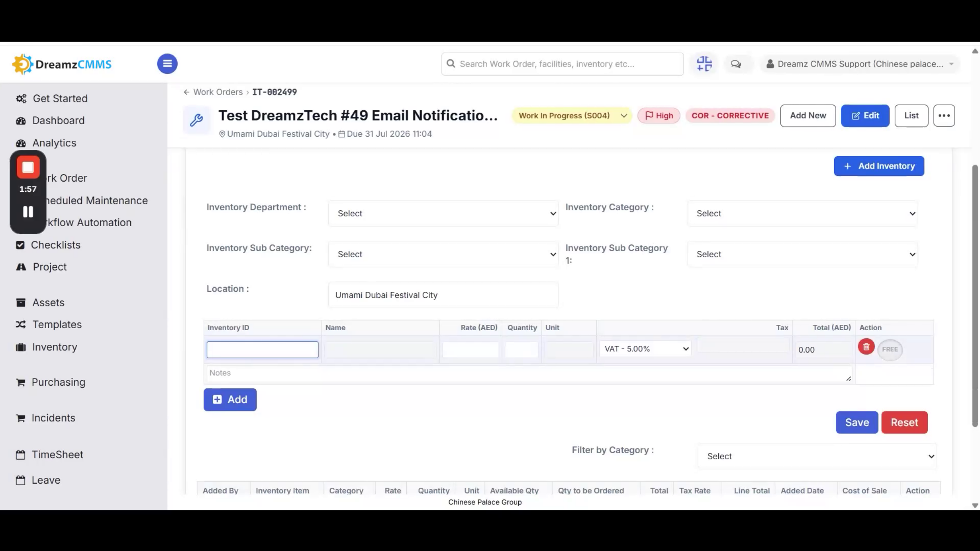Viewport: 980px width, 551px height.
Task: Reset the inventory form
Action: (904, 422)
